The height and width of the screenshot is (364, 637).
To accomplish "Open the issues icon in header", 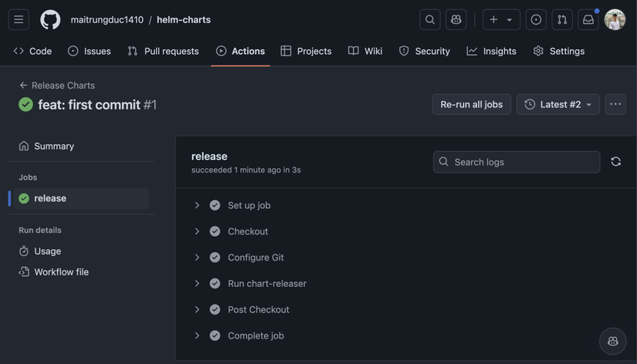I will click(536, 19).
